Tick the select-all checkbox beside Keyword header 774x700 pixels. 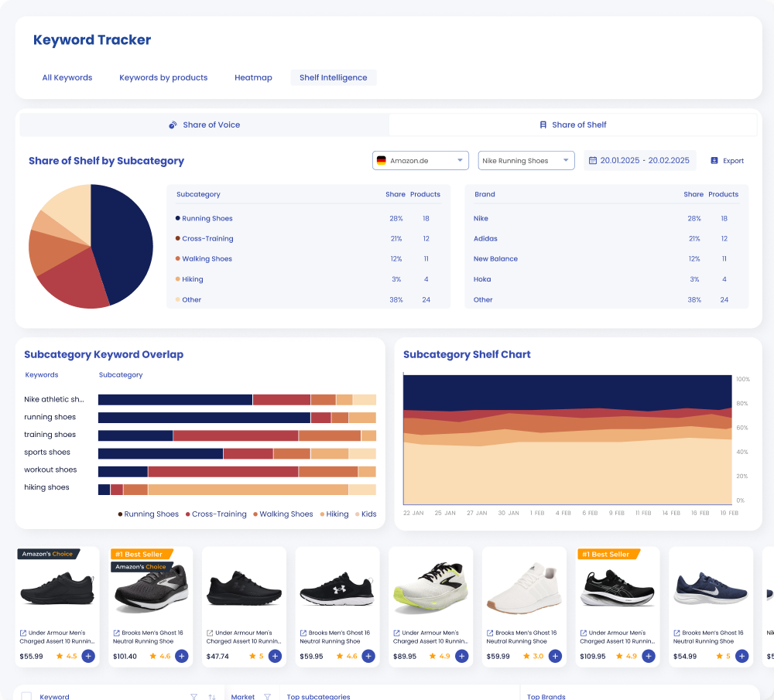(x=26, y=696)
